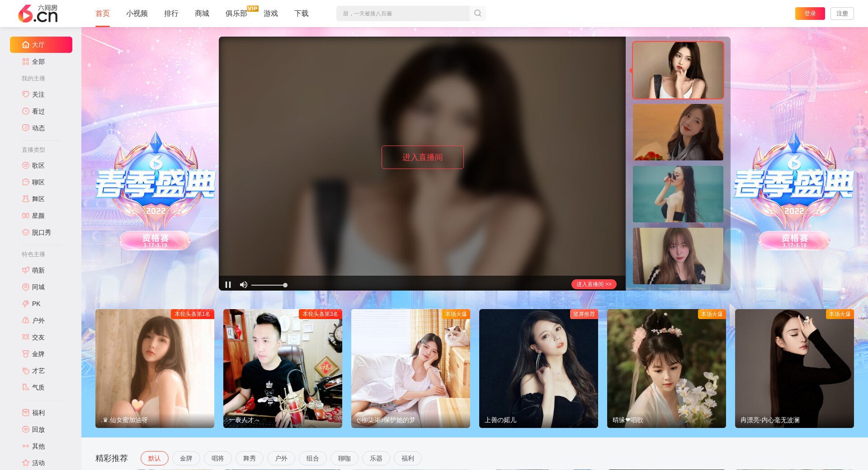Open 上善の婼儿 streamer thumbnail
Image resolution: width=868 pixels, height=470 pixels.
[538, 368]
